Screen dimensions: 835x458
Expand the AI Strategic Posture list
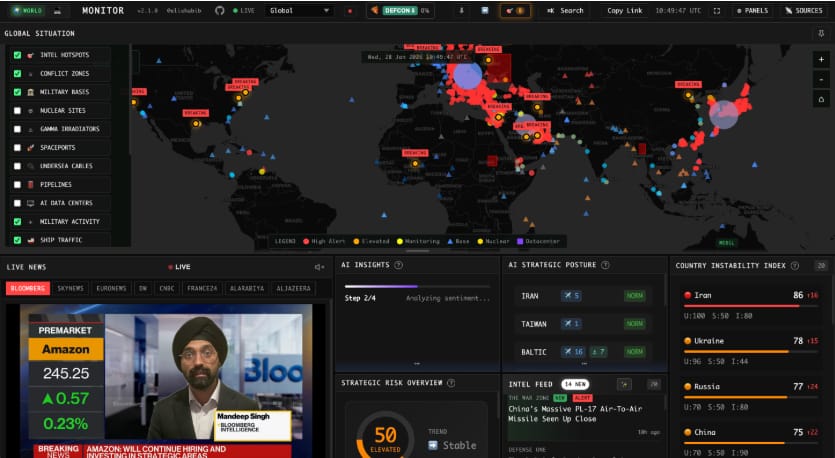[584, 364]
